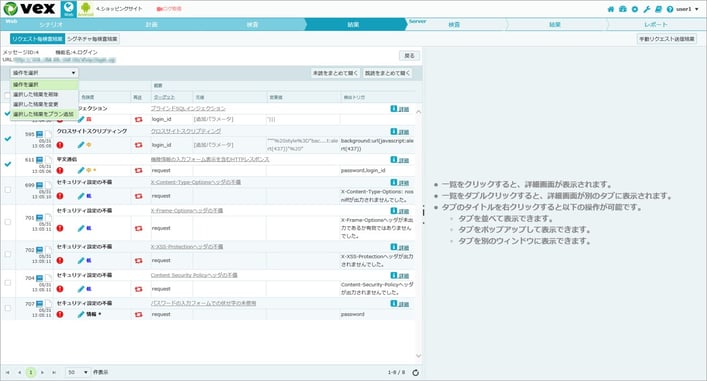
Task: Check the checkbox for row 707
Action: pyautogui.click(x=8, y=308)
